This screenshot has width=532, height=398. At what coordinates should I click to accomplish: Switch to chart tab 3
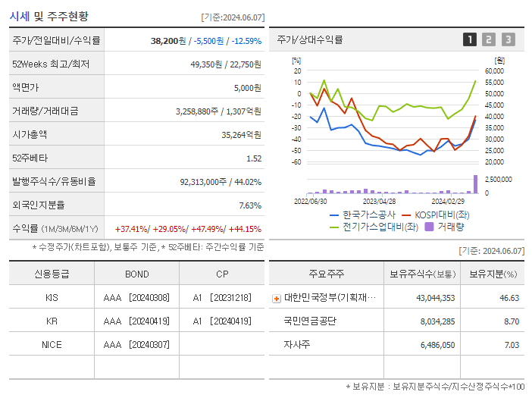[x=509, y=39]
